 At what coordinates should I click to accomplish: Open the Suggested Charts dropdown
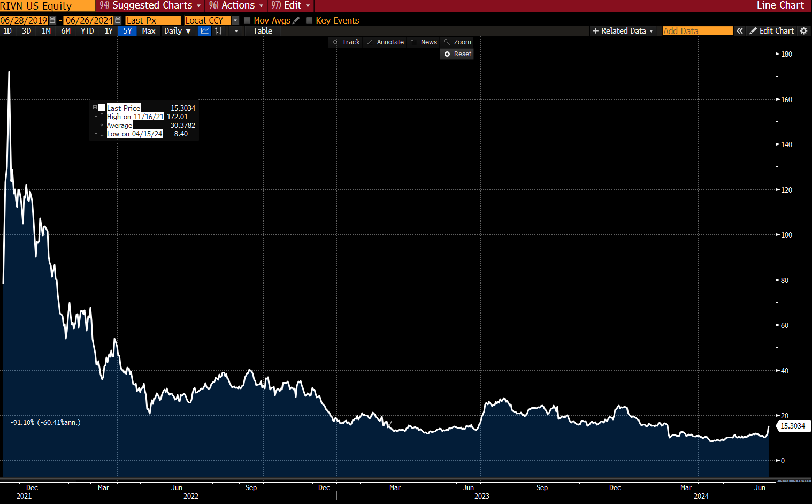[150, 5]
